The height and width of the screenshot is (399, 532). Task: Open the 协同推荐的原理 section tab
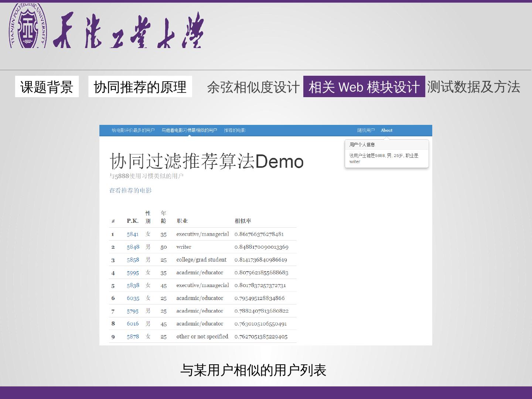coord(140,87)
